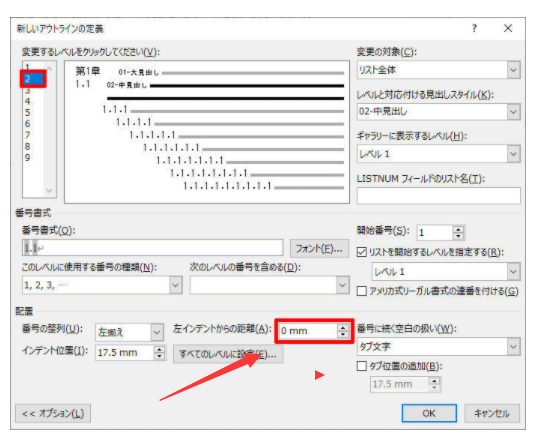Screen dimensions: 553x435
Task: Click the << オプション(L) button
Action: pos(53,413)
